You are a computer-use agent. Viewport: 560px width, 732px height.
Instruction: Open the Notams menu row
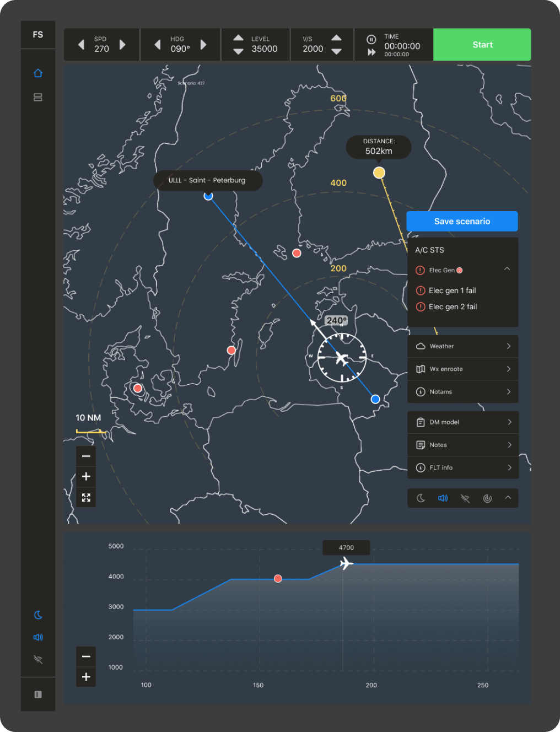(x=463, y=392)
